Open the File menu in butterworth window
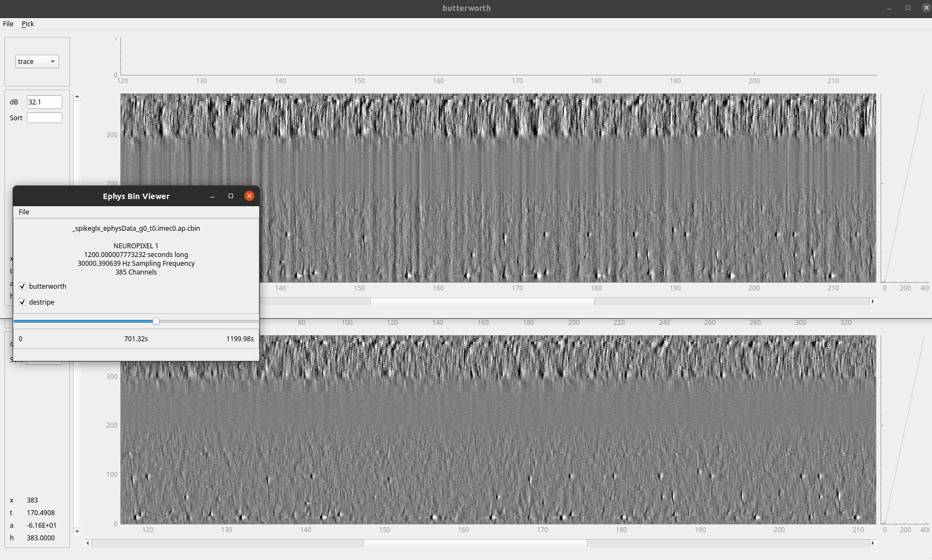 (x=8, y=24)
